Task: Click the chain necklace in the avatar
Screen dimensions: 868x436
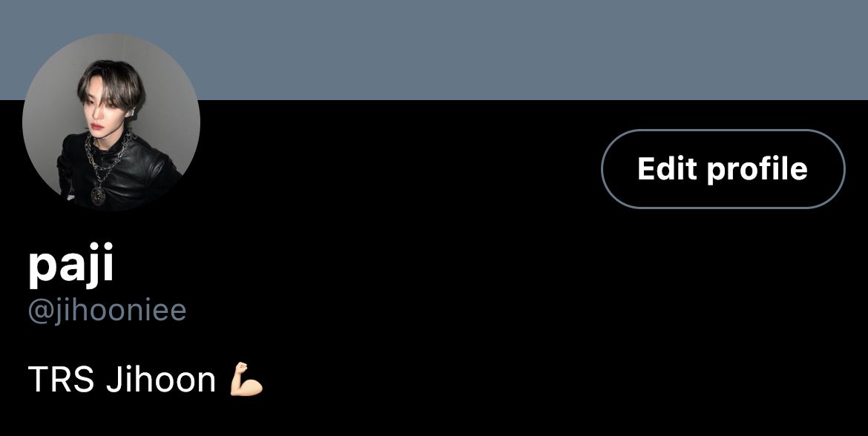Action: (x=105, y=158)
